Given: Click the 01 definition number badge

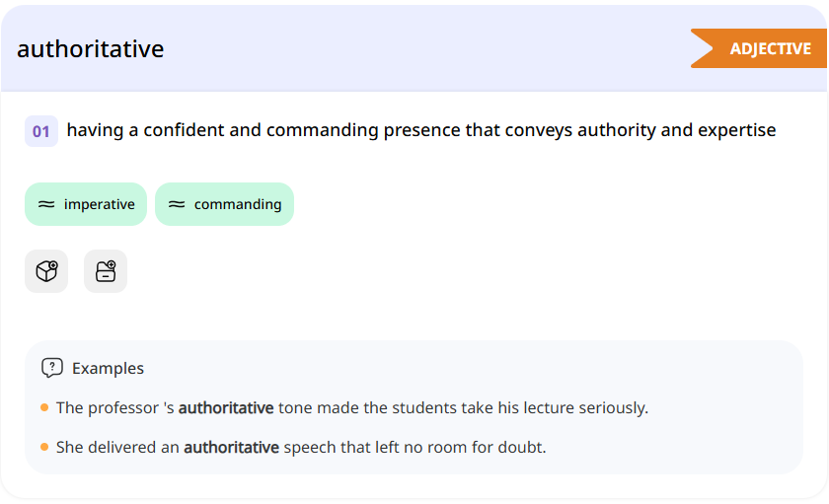Looking at the screenshot, I should click(x=41, y=131).
